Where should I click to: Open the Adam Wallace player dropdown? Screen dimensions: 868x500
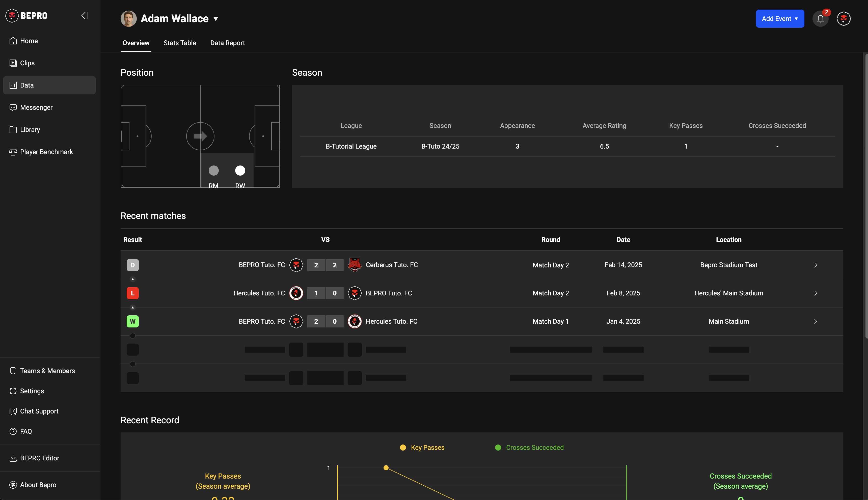click(216, 19)
